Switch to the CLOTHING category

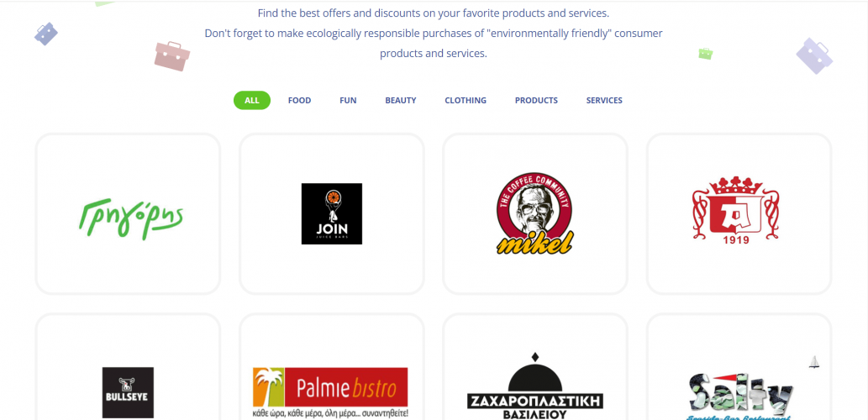(466, 100)
